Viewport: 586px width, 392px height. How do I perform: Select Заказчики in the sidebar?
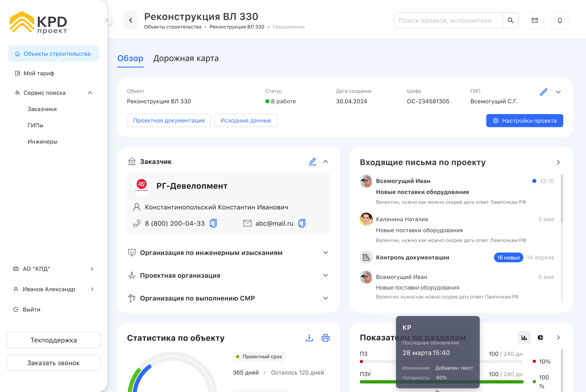(x=42, y=109)
